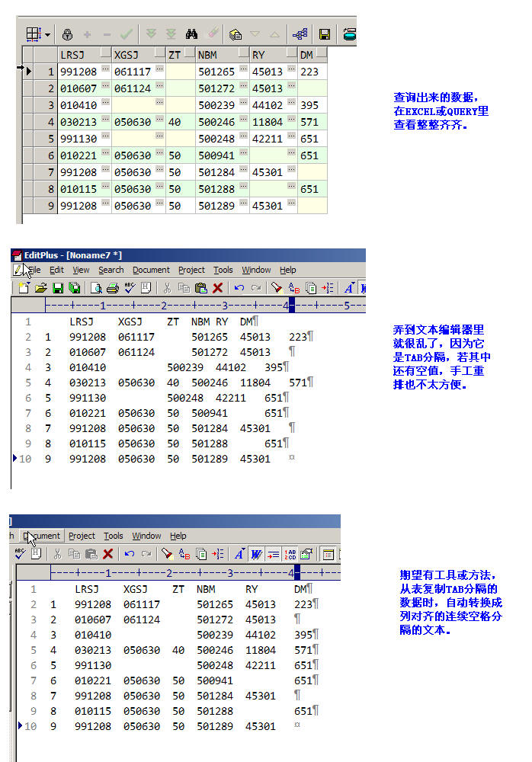Open the Edit menu in Noname7 EditPlus window

[56, 271]
